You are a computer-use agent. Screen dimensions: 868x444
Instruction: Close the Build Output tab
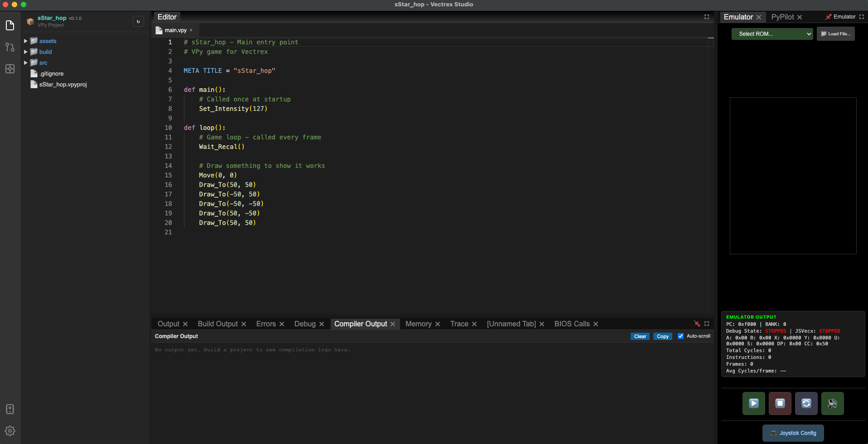[x=244, y=324]
